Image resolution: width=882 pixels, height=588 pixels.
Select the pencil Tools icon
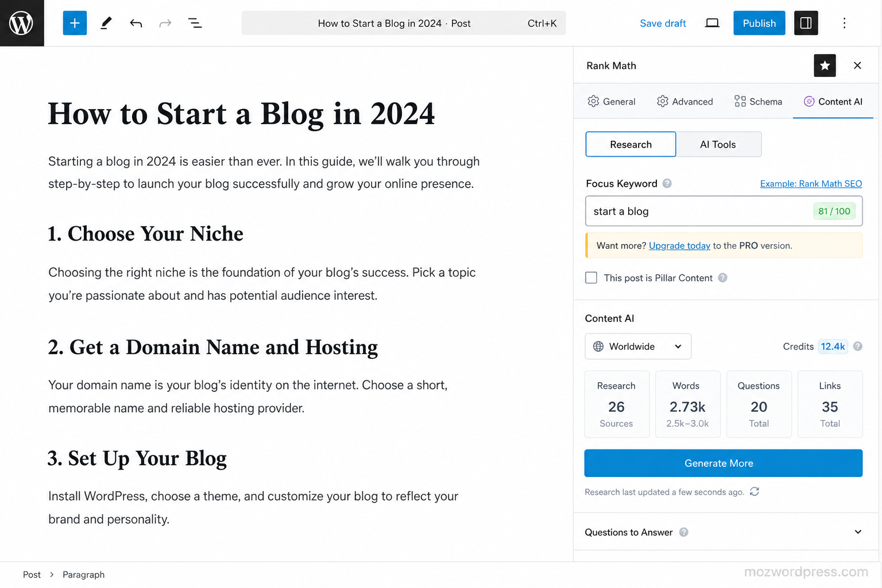106,23
